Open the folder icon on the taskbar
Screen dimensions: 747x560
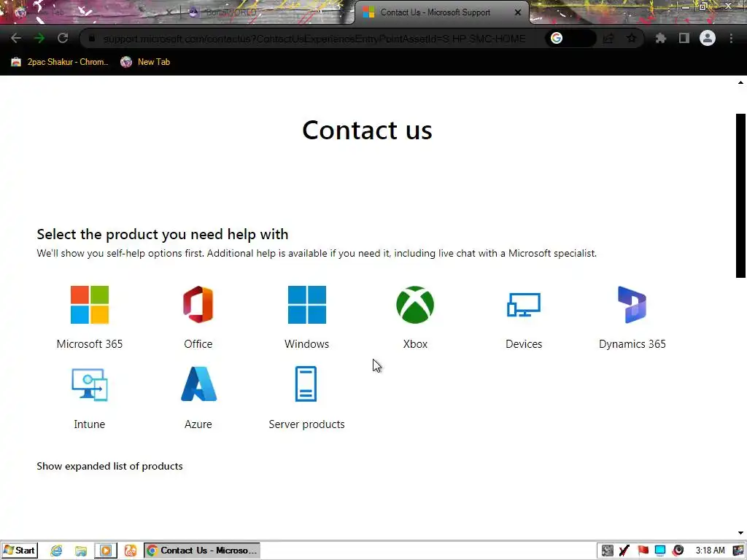coord(81,551)
